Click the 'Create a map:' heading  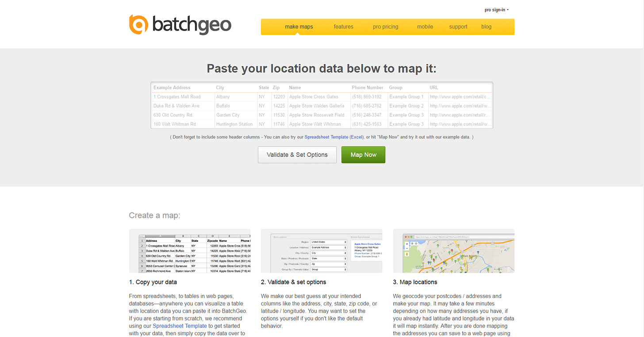(155, 216)
